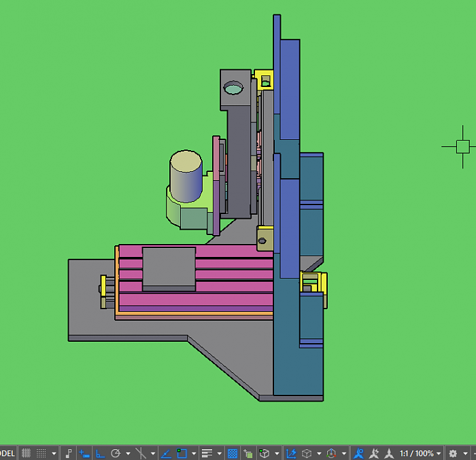Show lineweight via the Lineweight icon
Screen dimensions: 476x460
(207, 453)
